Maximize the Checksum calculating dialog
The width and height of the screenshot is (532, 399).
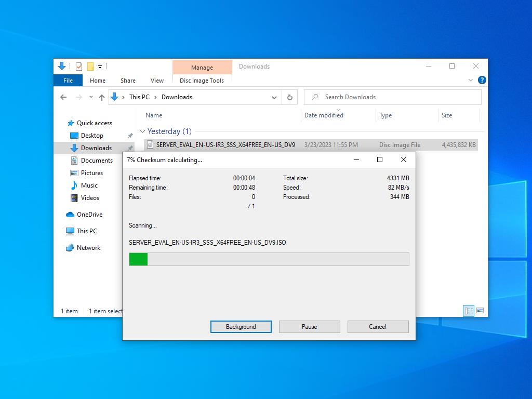(380, 160)
